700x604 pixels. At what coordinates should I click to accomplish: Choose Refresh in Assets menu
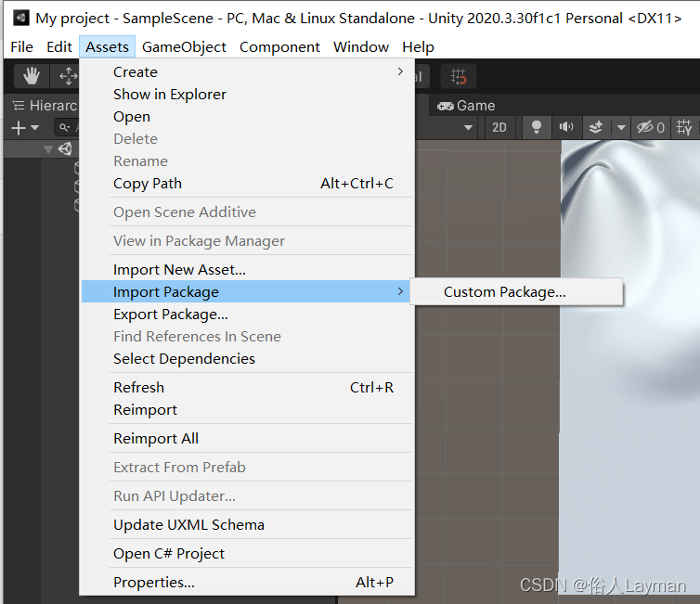pyautogui.click(x=245, y=387)
